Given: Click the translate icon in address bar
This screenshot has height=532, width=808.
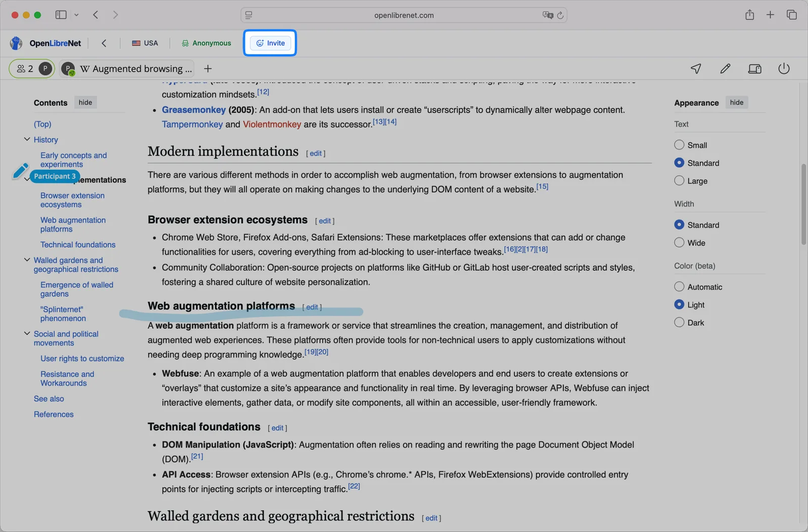Looking at the screenshot, I should pos(547,15).
